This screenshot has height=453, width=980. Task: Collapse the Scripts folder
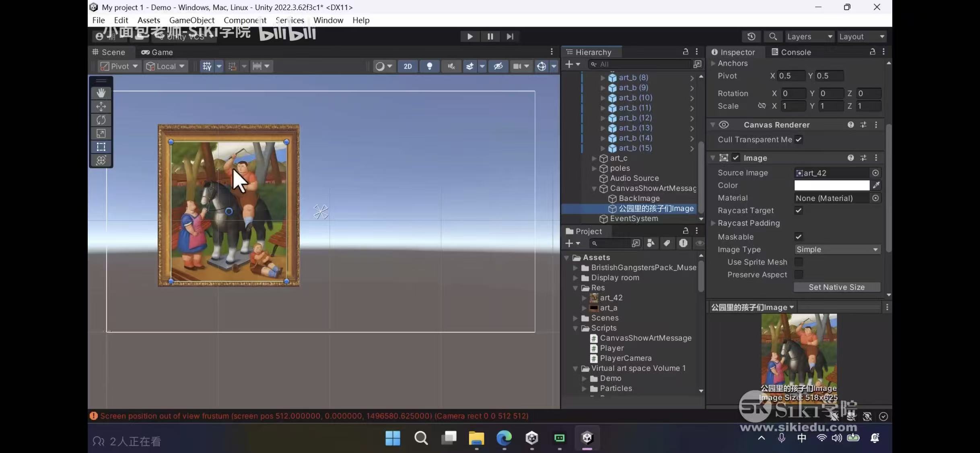(575, 328)
